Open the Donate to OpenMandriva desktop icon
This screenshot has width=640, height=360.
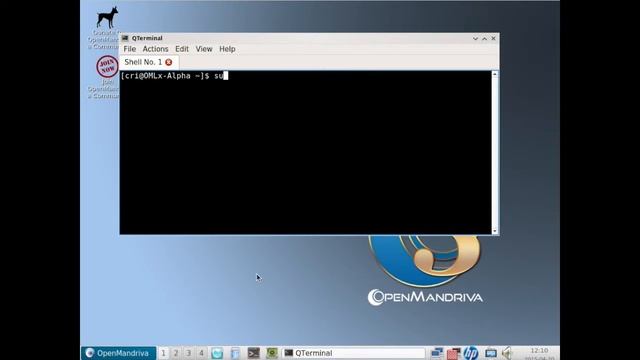tap(107, 28)
